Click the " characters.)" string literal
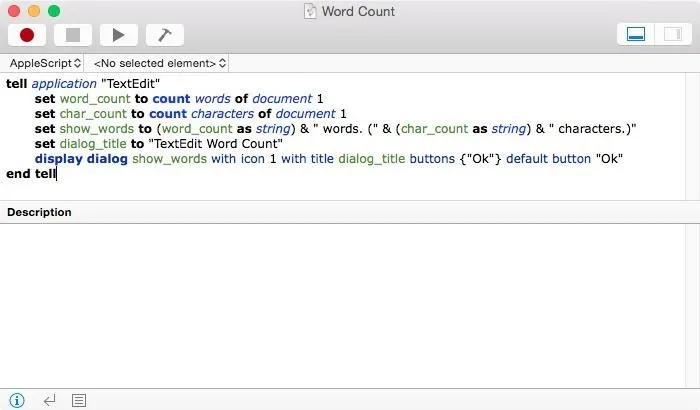The image size is (700, 410). pyautogui.click(x=592, y=129)
